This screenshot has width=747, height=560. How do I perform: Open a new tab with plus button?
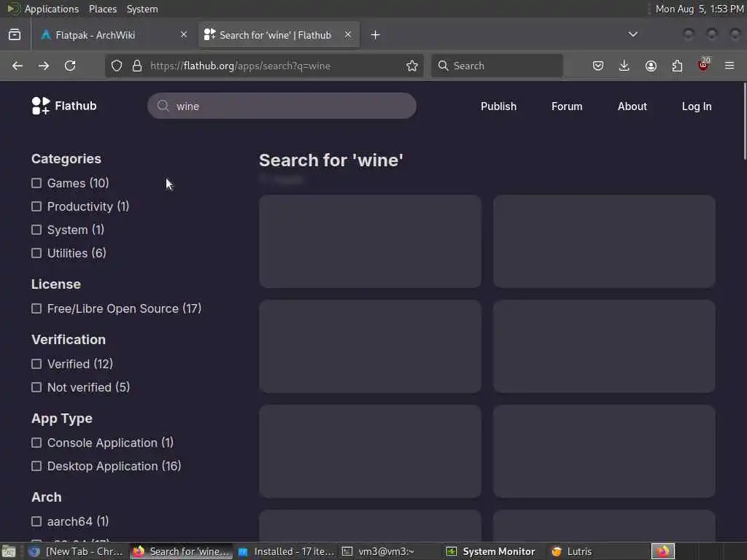point(376,35)
